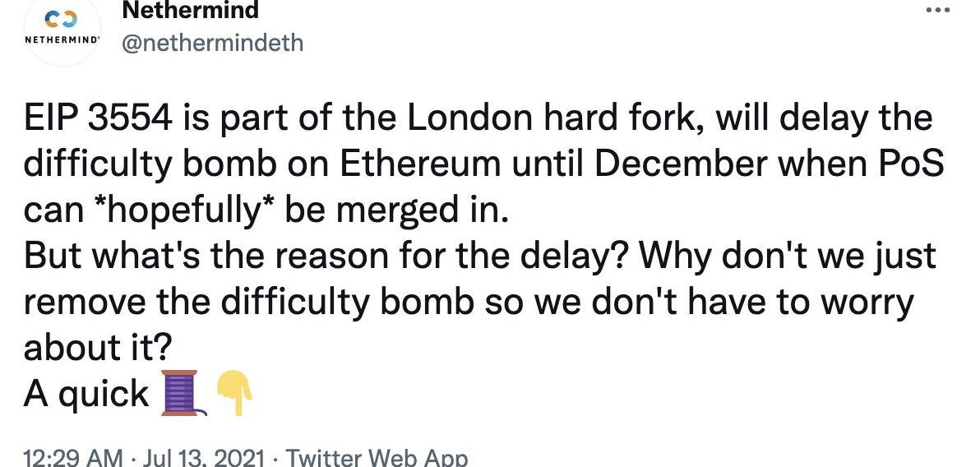Click the 12:29 AM timestamp
This screenshot has height=467, width=980.
coord(74,458)
